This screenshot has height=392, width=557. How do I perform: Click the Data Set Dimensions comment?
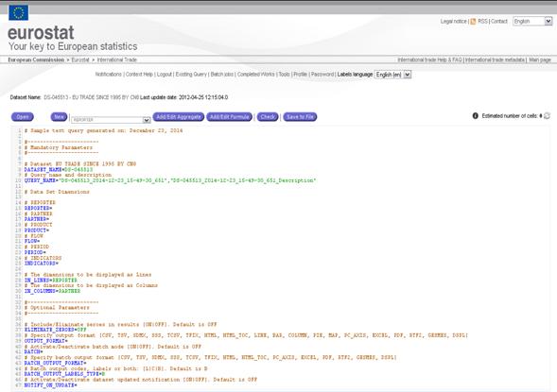57,192
